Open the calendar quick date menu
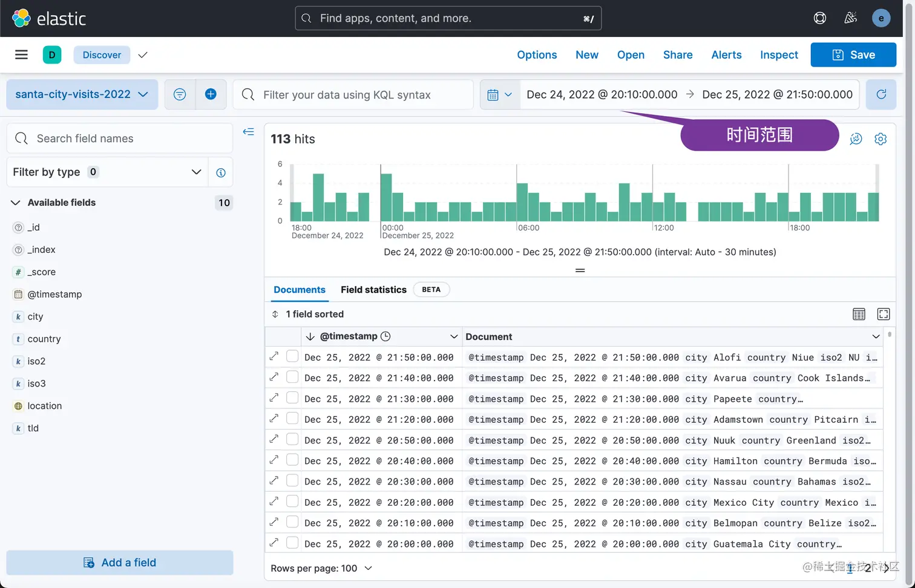The height and width of the screenshot is (588, 915). (500, 94)
